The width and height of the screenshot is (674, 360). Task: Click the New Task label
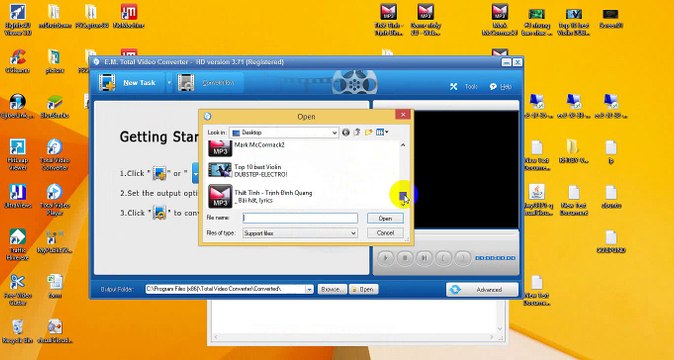coord(139,82)
